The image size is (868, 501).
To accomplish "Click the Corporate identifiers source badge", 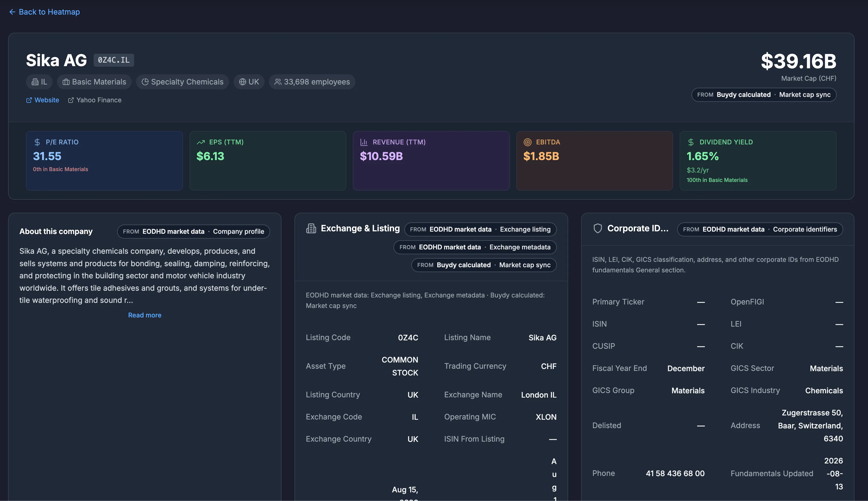I will (x=760, y=229).
